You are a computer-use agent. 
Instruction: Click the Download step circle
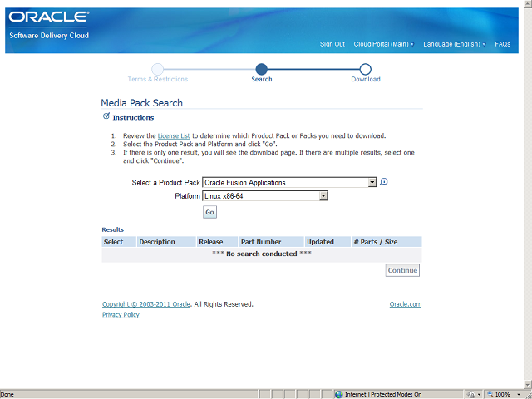click(x=365, y=69)
